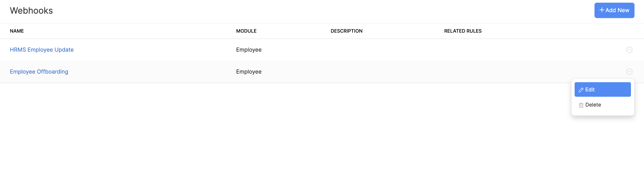
Task: Click the MODULE column header
Action: 246,31
